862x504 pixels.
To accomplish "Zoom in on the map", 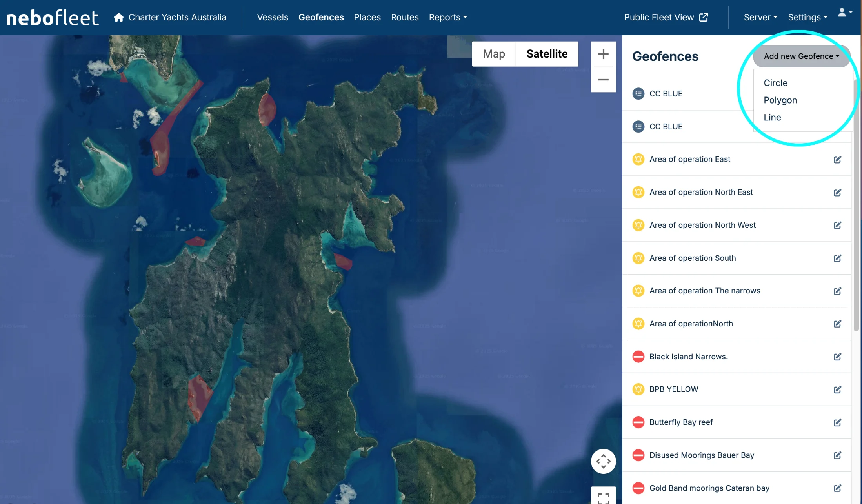I will coord(603,54).
